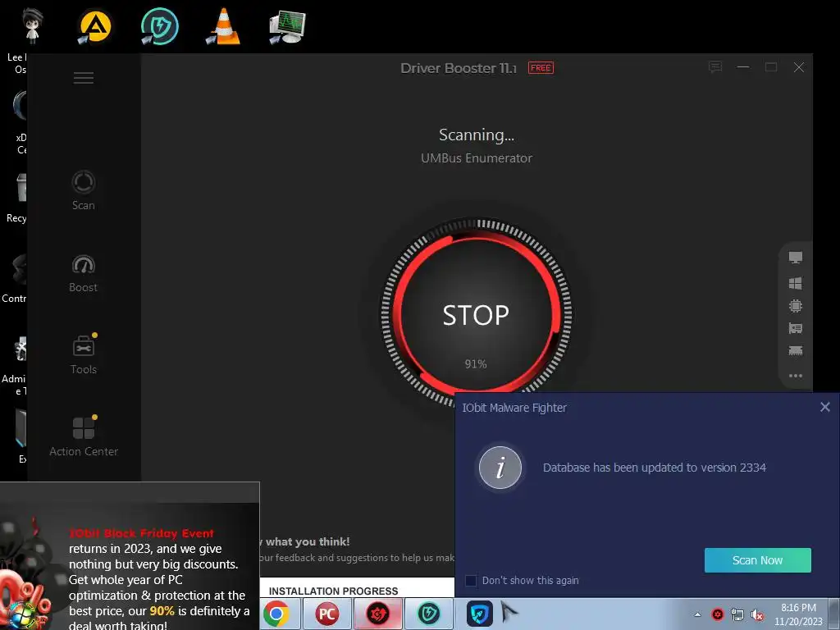Open the clock showing 8:16 PM
This screenshot has width=840, height=630.
pyautogui.click(x=798, y=614)
